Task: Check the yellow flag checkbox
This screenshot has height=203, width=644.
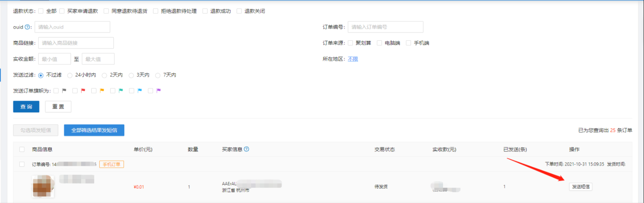Action: 94,91
